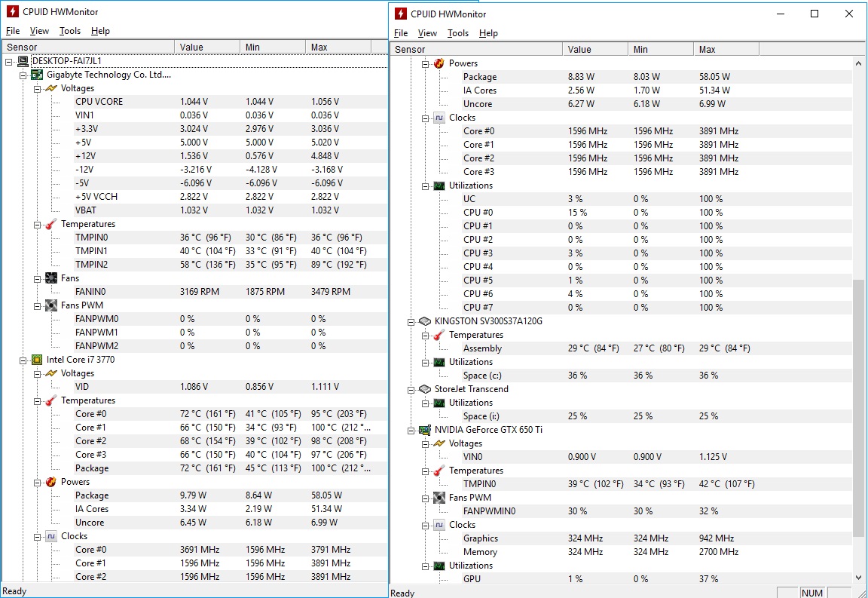
Task: Open the File menu in right window
Action: pos(401,33)
